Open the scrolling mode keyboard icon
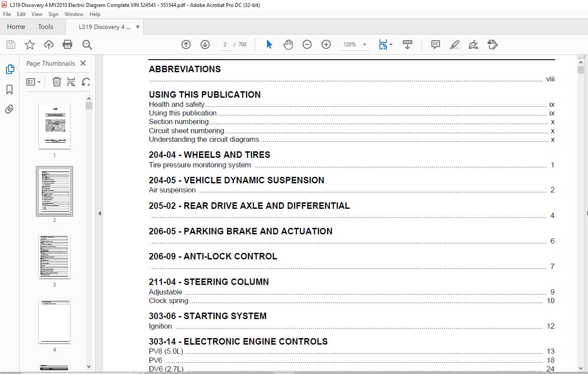 (x=408, y=45)
